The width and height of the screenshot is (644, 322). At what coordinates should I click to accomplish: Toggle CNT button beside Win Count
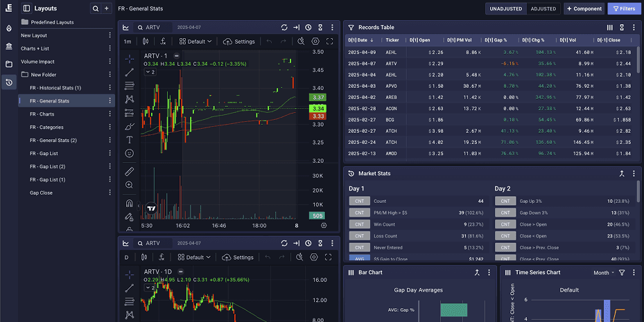(359, 224)
